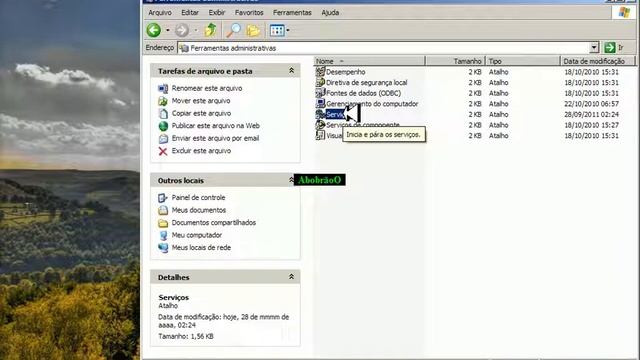Sort by the Tipo column header

click(522, 61)
